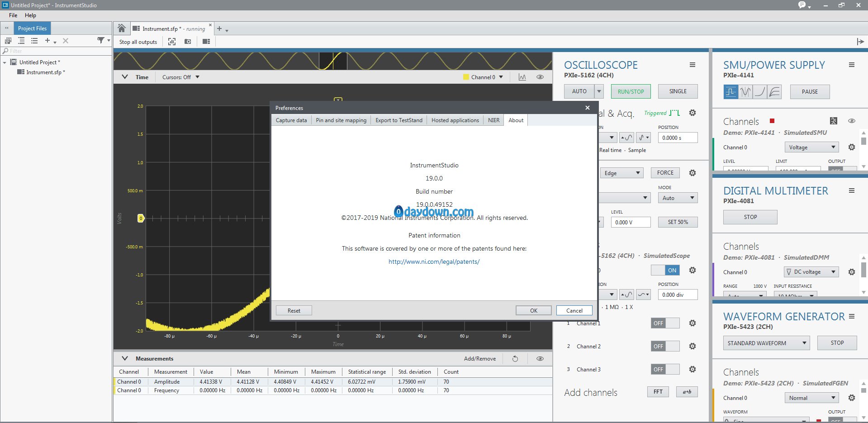Open the trigger type Edge dropdown
Image resolution: width=868 pixels, height=423 pixels.
pyautogui.click(x=621, y=173)
